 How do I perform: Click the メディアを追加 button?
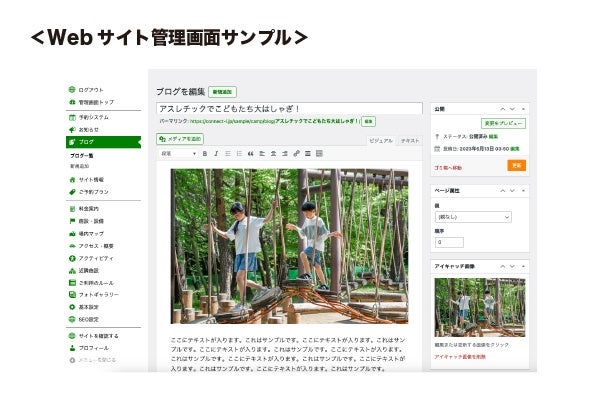pos(180,139)
